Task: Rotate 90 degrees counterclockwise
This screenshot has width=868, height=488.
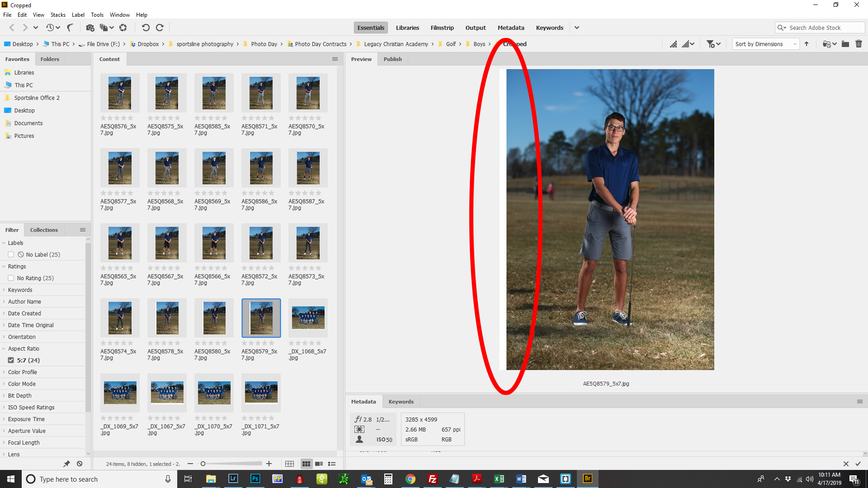Action: (146, 28)
